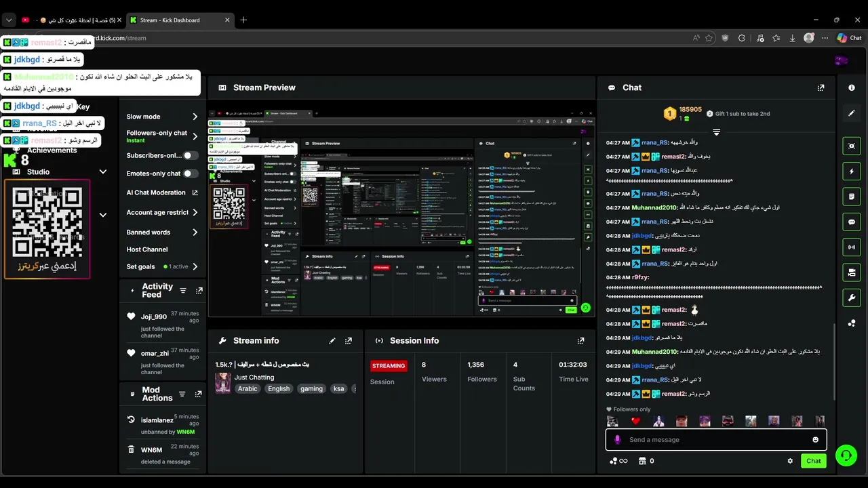
Task: Click the wrench icon in right sidebar
Action: pos(852,298)
